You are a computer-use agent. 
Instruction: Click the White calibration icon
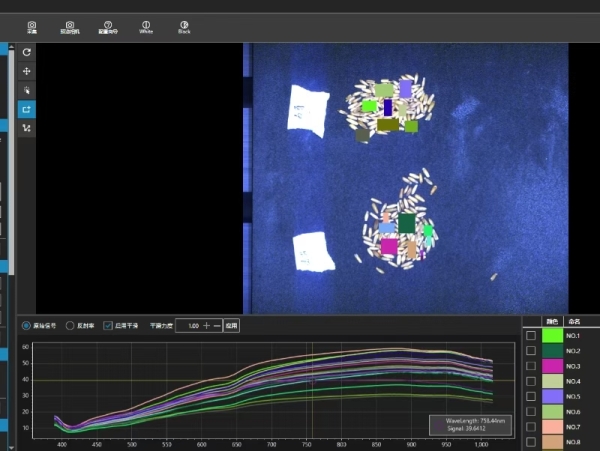[x=146, y=25]
